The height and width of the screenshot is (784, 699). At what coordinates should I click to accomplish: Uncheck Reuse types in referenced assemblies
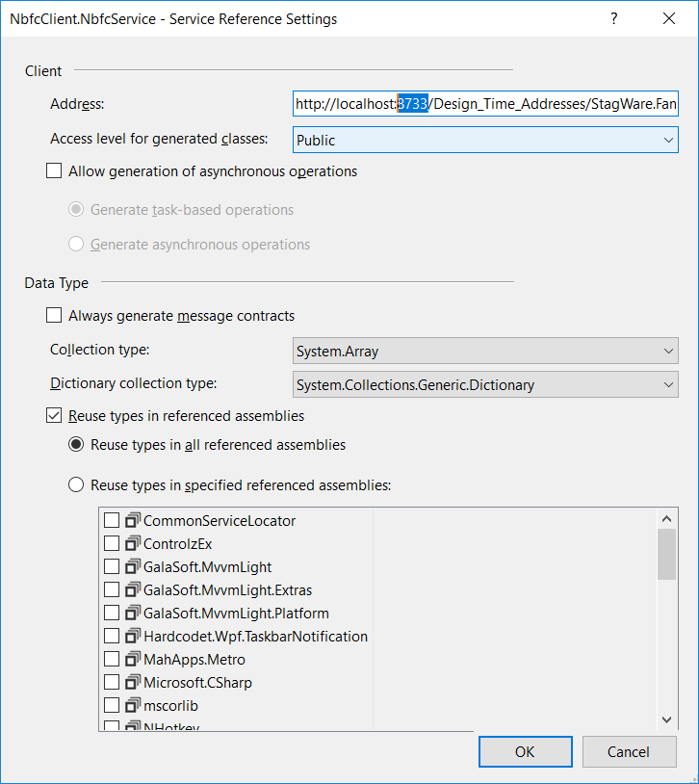pos(53,415)
